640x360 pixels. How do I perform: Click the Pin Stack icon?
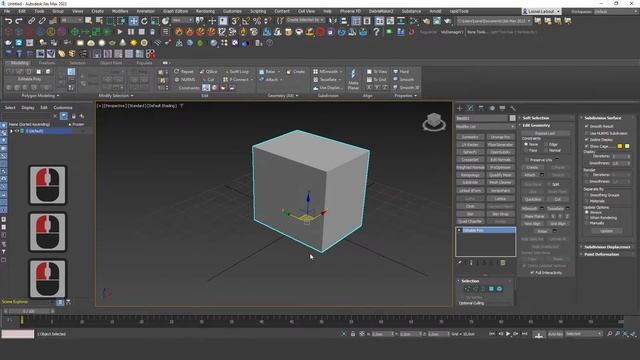(460, 263)
